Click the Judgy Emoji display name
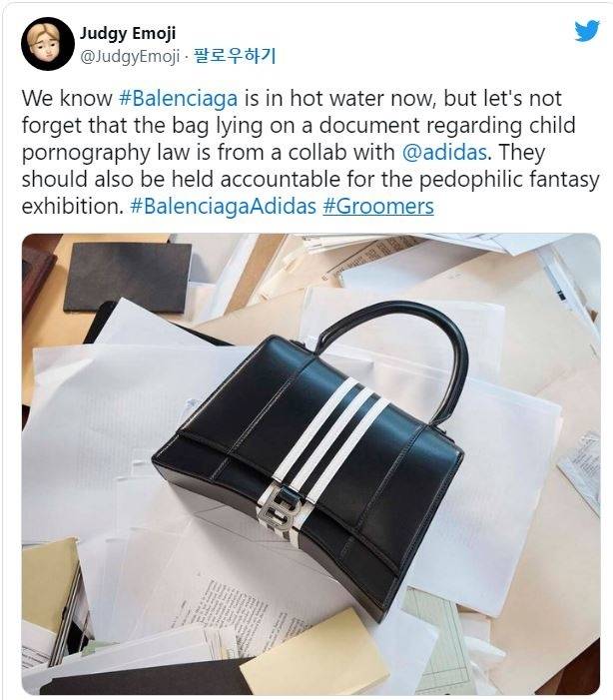613x700 pixels. (128, 33)
